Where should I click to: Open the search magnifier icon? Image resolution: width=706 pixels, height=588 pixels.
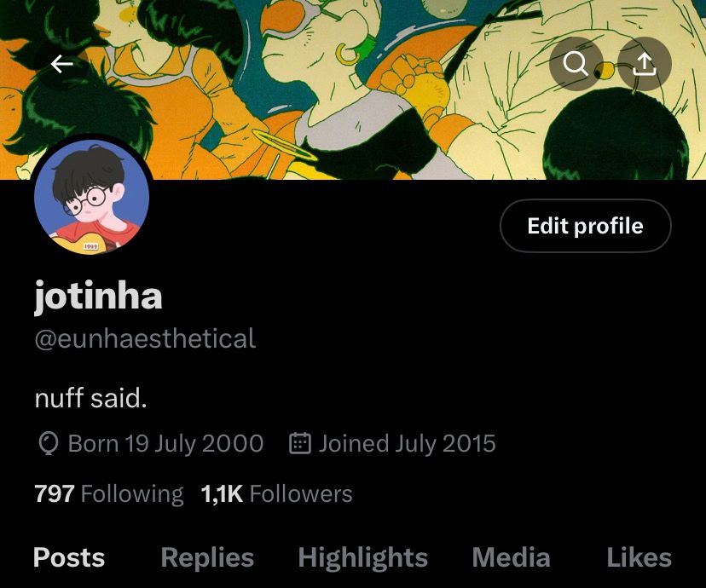(x=576, y=63)
